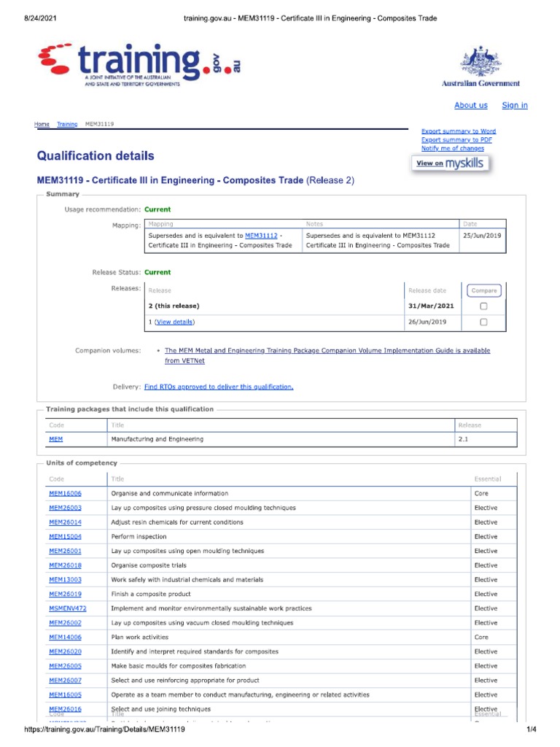Click 'Organise composite trials' unit title
This screenshot has width=560, height=747.
click(x=149, y=565)
